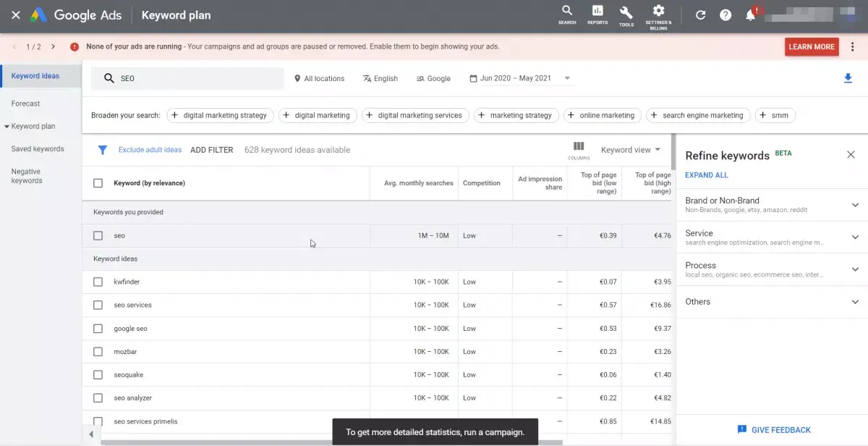Change search network Google
The width and height of the screenshot is (868, 446).
coord(433,78)
